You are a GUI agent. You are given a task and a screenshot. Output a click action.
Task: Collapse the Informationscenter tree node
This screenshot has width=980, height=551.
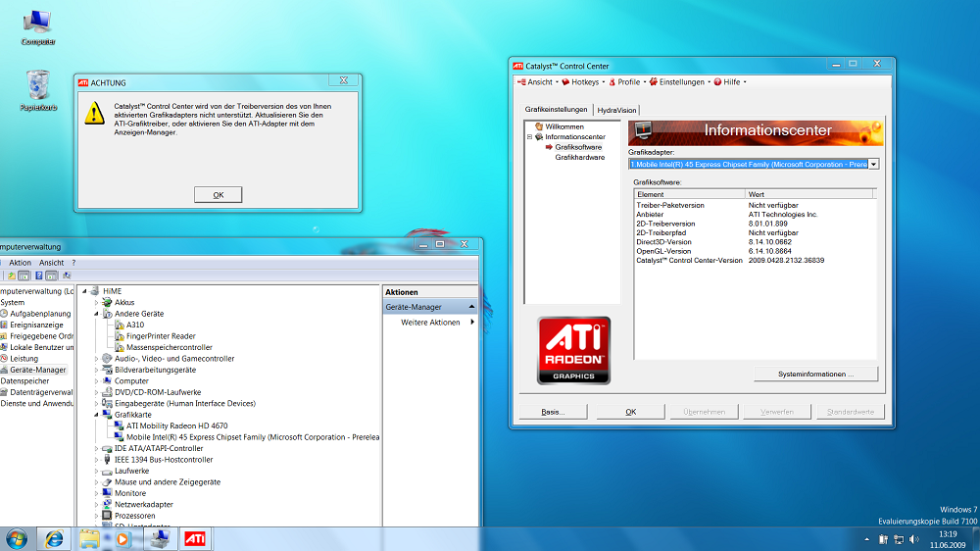click(x=529, y=137)
